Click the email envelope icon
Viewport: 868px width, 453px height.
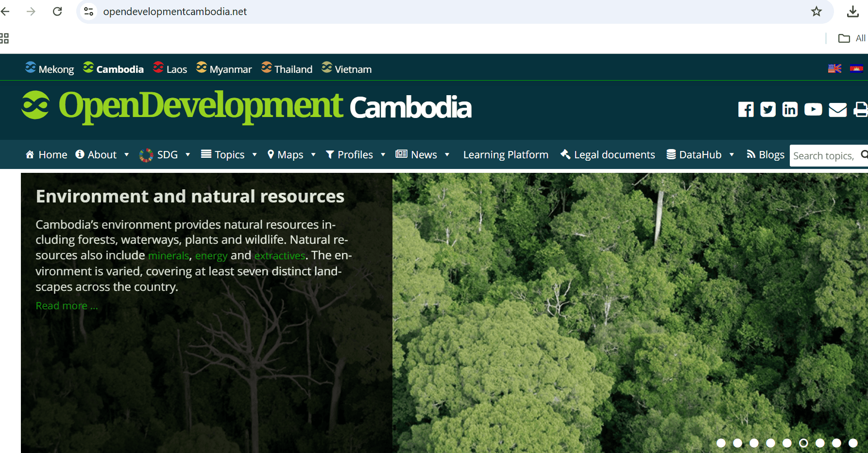point(837,110)
